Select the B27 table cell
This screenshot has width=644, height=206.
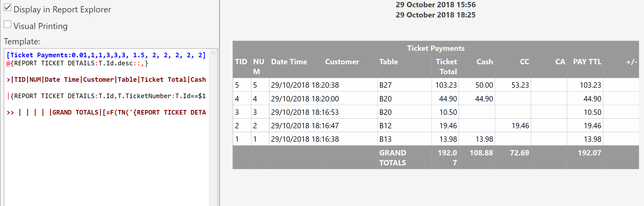click(x=385, y=85)
